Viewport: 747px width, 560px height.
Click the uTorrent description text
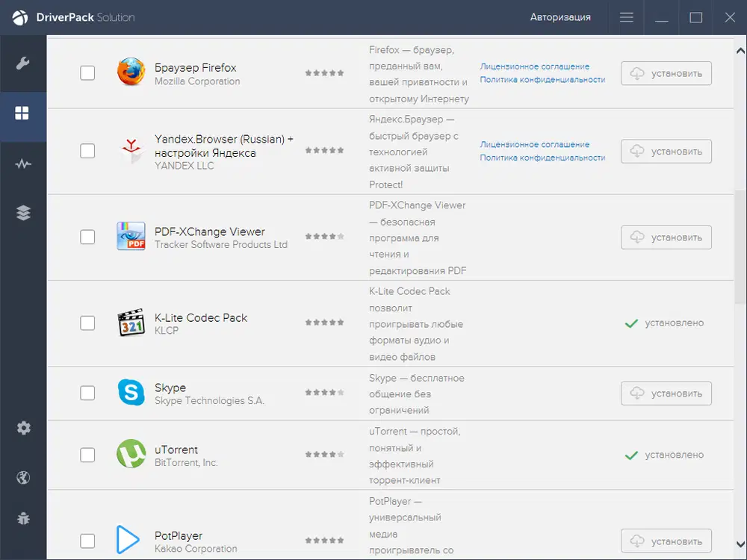pos(415,455)
